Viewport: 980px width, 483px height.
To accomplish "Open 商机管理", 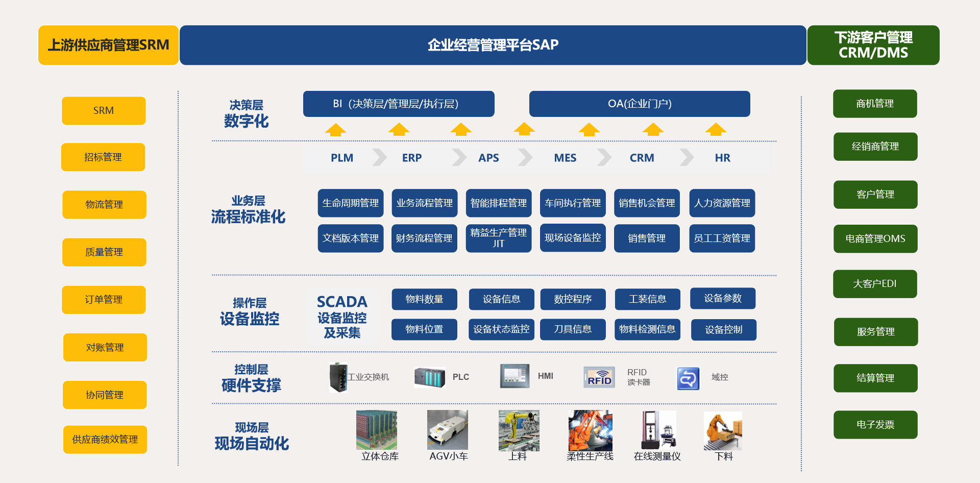I will 875,104.
